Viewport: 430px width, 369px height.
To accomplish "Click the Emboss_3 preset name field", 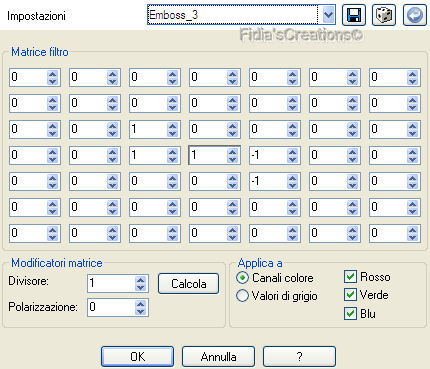I will (232, 15).
